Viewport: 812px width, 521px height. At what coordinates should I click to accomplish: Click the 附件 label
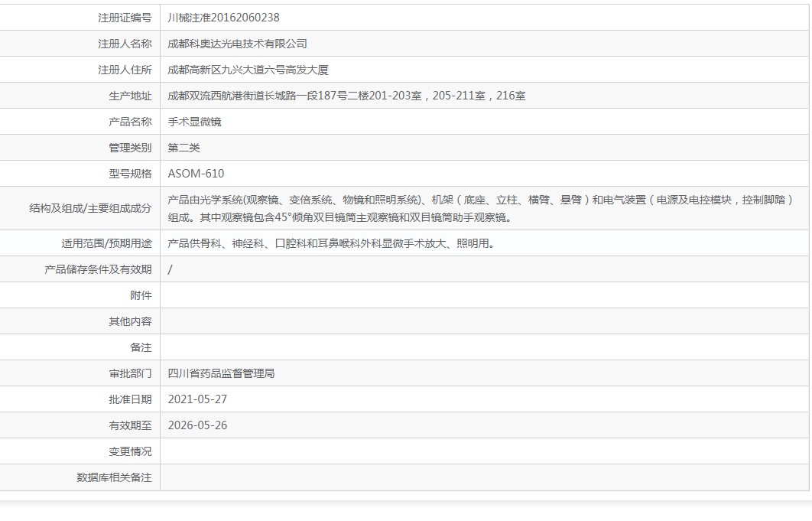[x=141, y=295]
